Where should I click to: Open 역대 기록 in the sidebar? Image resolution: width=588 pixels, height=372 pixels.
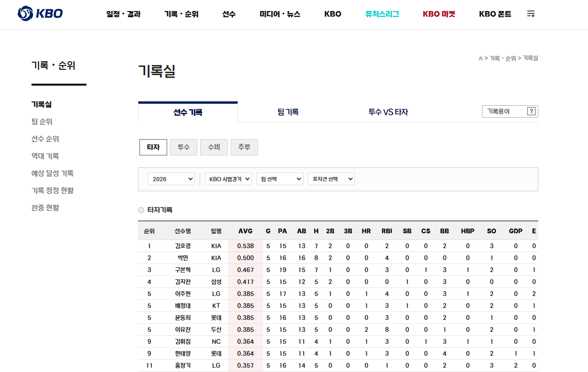pyautogui.click(x=45, y=156)
